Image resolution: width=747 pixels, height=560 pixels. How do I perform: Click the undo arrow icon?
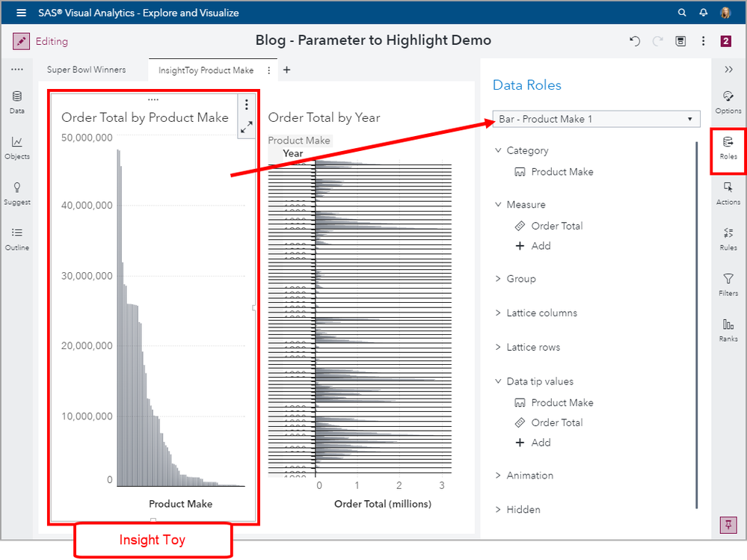pyautogui.click(x=635, y=41)
